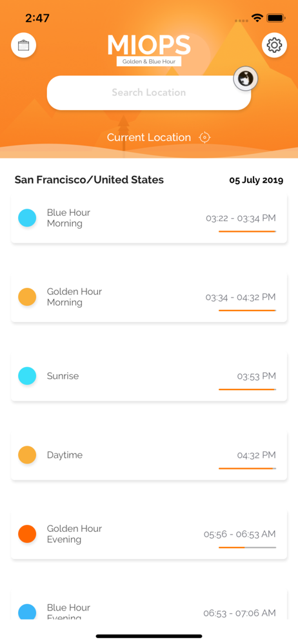Tap the Daytime orange circle icon

[27, 455]
